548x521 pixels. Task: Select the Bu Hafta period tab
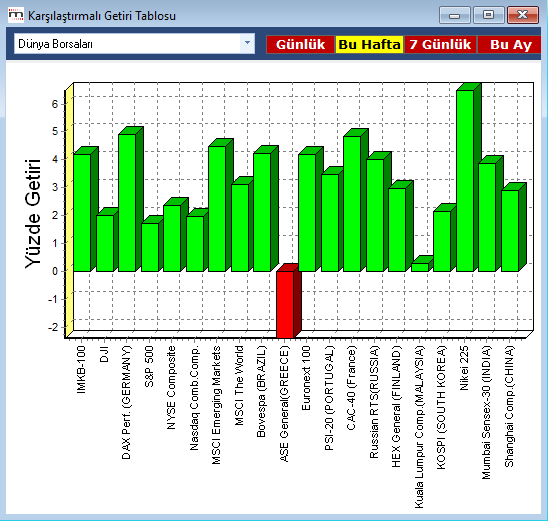369,44
